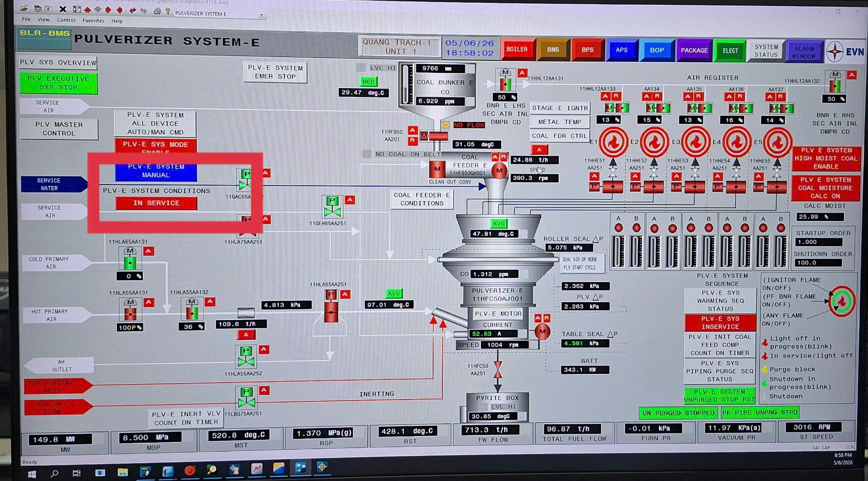Toggle A indicator next to 11QEH65AA251 valve
The width and height of the screenshot is (868, 481).
(x=350, y=200)
